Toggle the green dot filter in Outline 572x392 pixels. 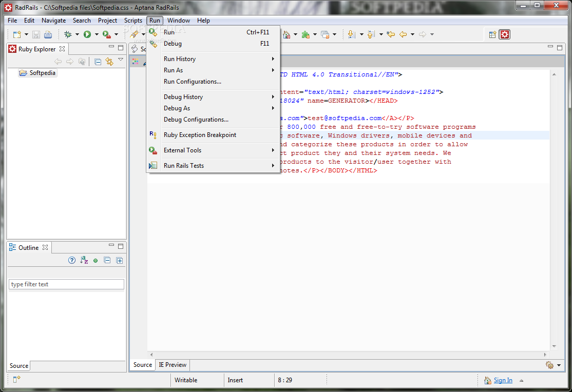click(96, 261)
